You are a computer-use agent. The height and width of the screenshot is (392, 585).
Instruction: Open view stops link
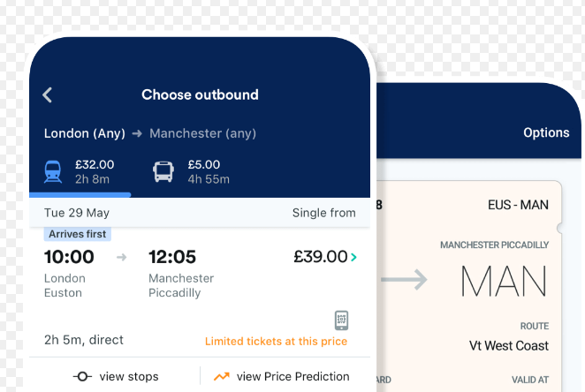click(x=129, y=376)
